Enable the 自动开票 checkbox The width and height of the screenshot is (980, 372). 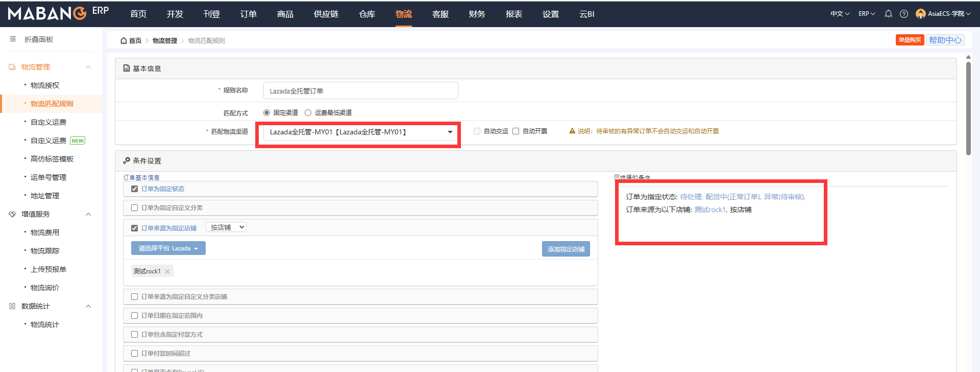point(516,131)
